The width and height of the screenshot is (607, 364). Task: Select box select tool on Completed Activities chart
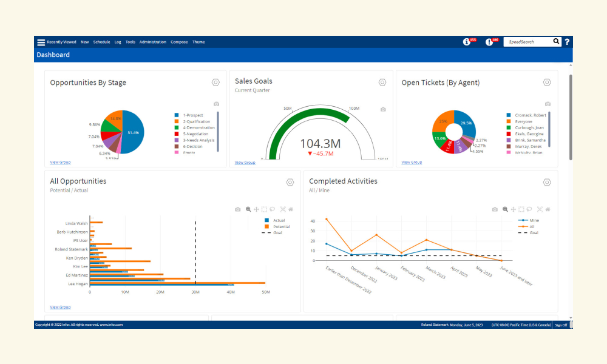click(x=521, y=209)
